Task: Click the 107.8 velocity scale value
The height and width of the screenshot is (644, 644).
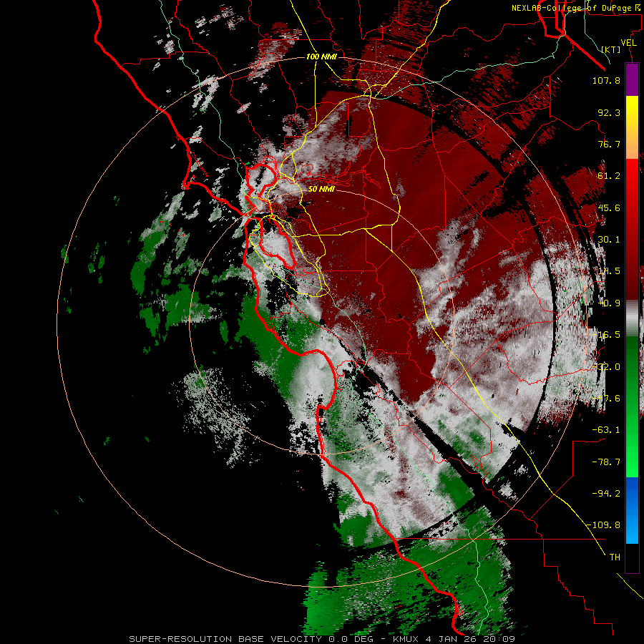Action: pyautogui.click(x=606, y=80)
